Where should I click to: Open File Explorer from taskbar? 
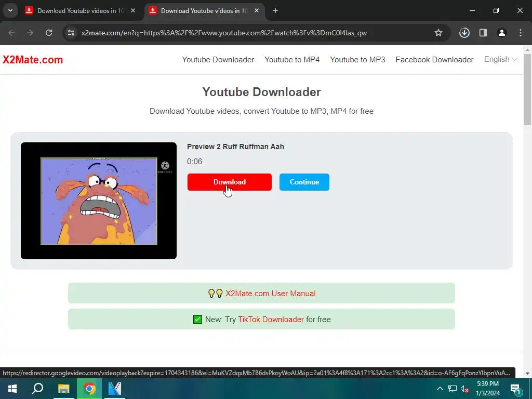[63, 389]
